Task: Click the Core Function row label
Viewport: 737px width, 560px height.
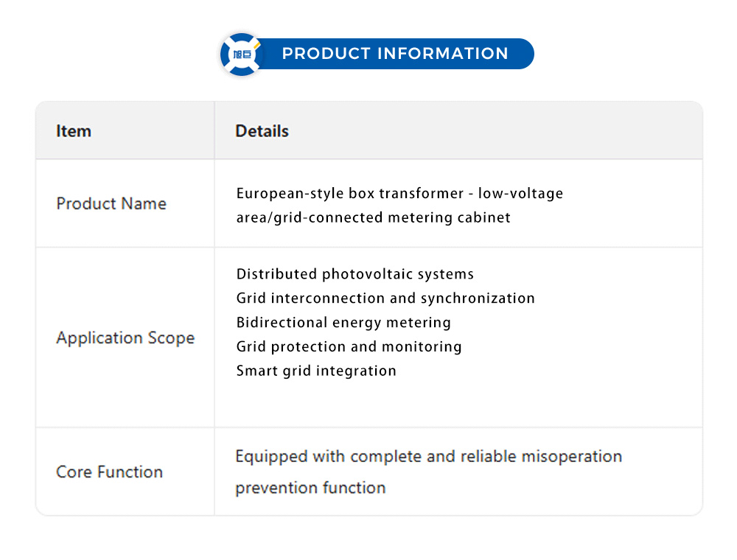Action: click(109, 472)
